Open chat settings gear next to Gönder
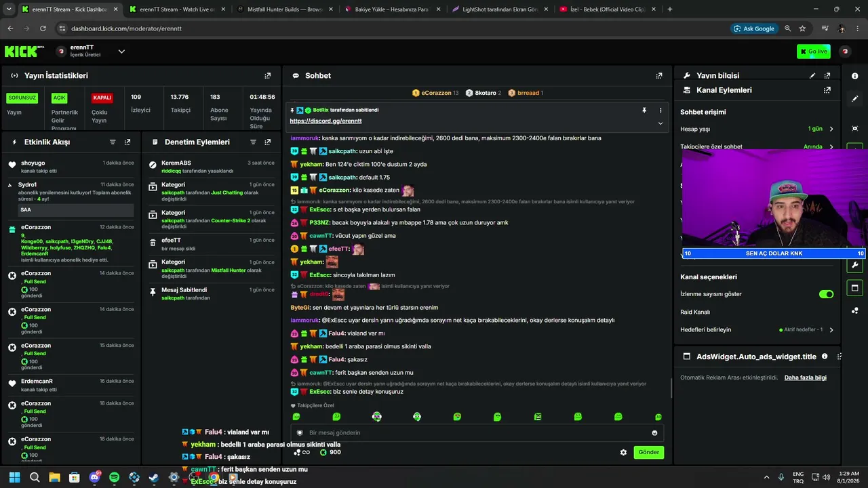 click(x=623, y=453)
